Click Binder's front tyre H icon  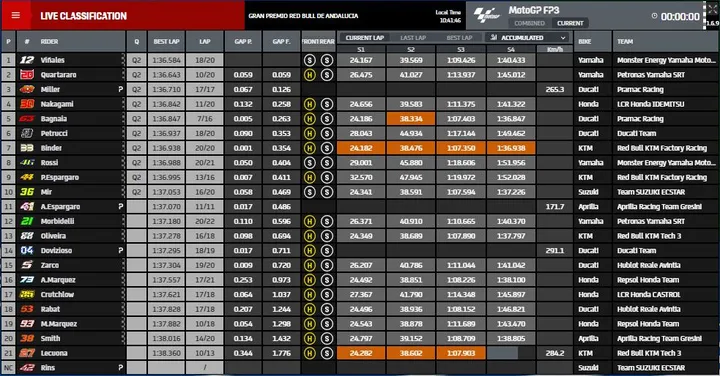pos(309,148)
